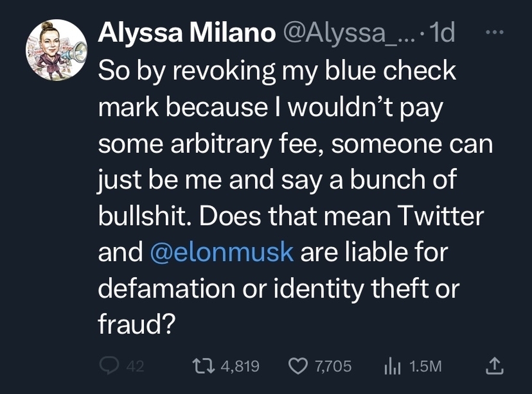
Task: Retweet using the retweet arrows icon
Action: tap(204, 366)
